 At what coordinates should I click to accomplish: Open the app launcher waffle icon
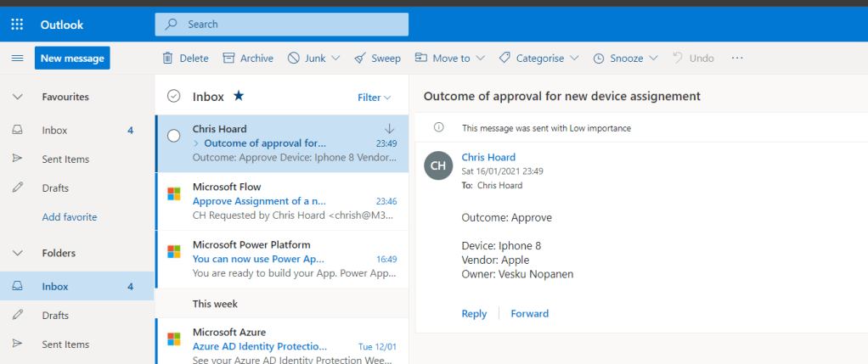tap(17, 25)
